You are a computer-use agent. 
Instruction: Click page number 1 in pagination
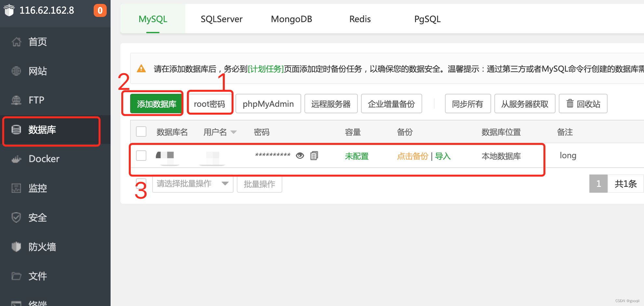click(x=598, y=184)
